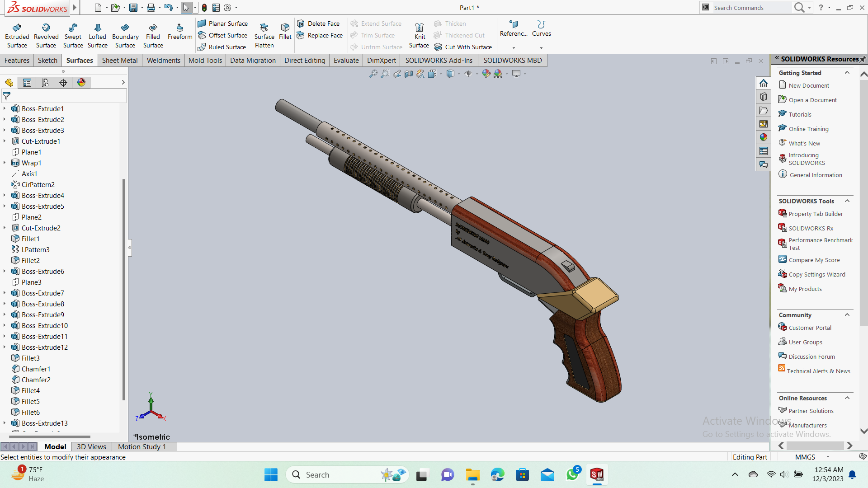Image resolution: width=868 pixels, height=488 pixels.
Task: Open the Customer Portal link
Action: (x=810, y=328)
